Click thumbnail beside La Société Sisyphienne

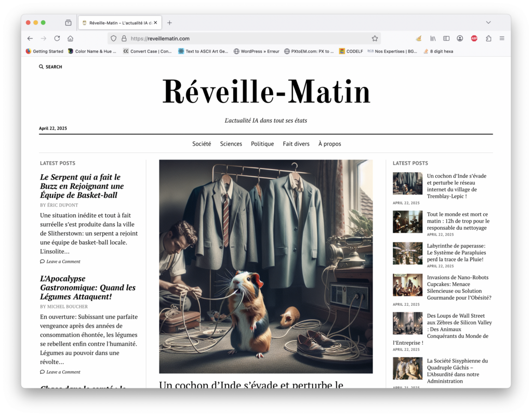click(x=407, y=369)
